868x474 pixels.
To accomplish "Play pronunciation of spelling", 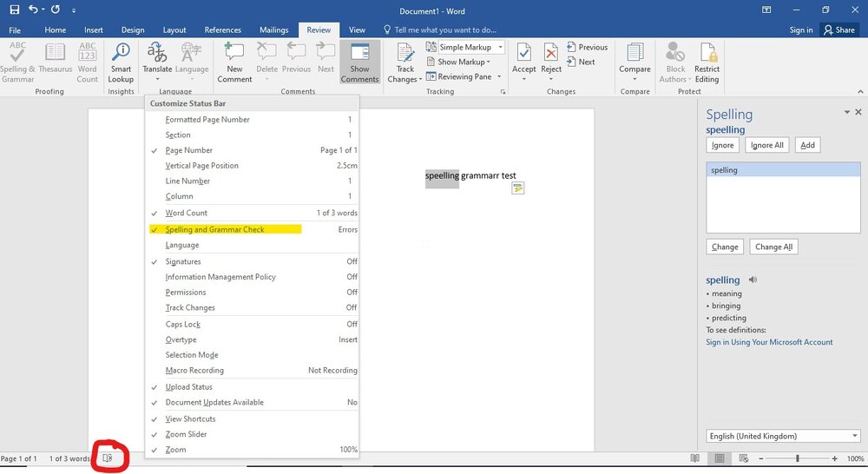I will point(753,280).
